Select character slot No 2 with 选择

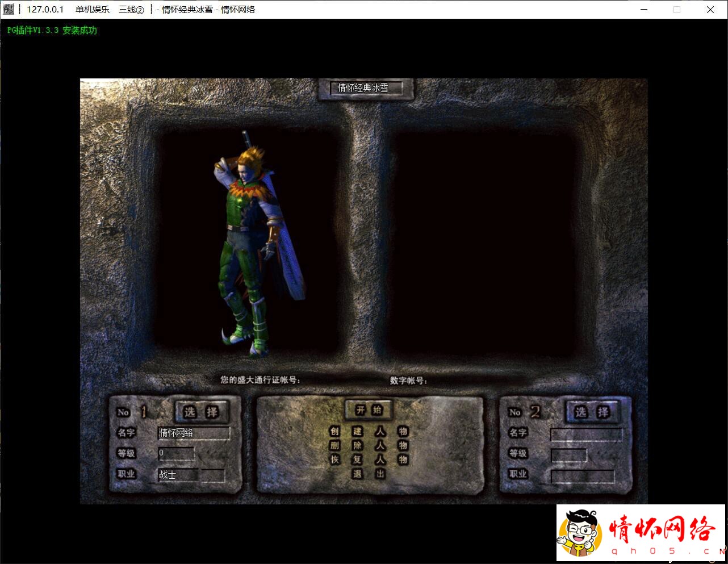(592, 412)
